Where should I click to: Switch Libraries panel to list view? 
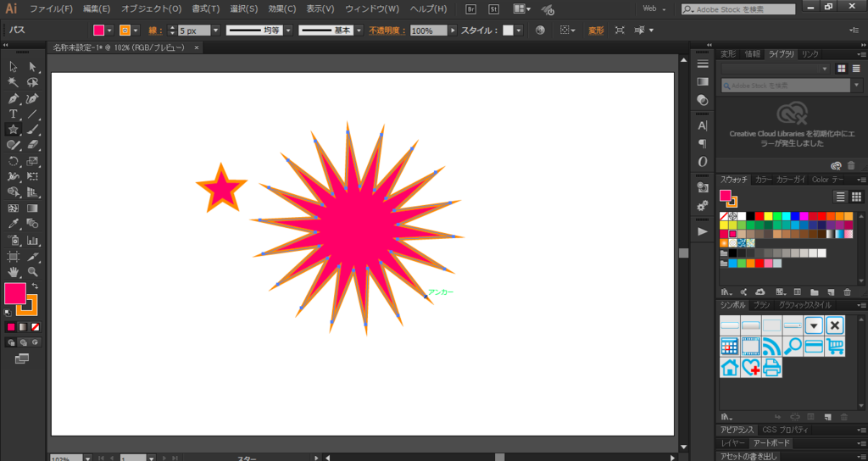pos(856,69)
